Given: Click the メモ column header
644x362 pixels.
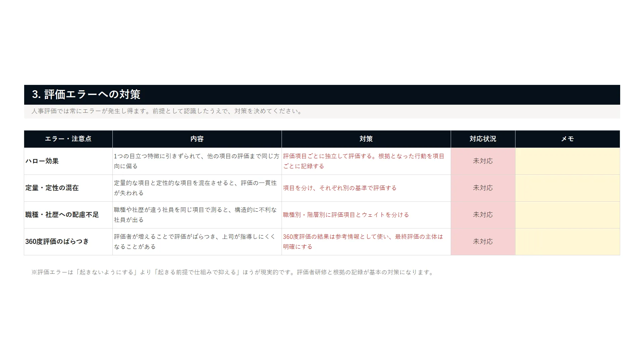Looking at the screenshot, I should pyautogui.click(x=567, y=139).
